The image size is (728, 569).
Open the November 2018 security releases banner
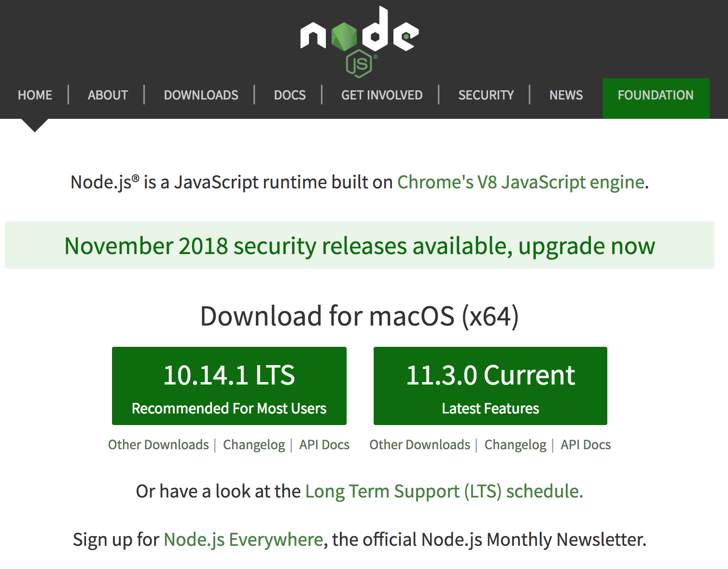coord(360,245)
